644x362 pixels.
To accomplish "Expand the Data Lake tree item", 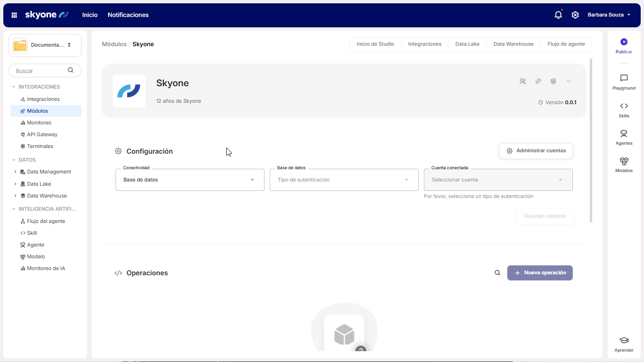I will click(x=15, y=184).
